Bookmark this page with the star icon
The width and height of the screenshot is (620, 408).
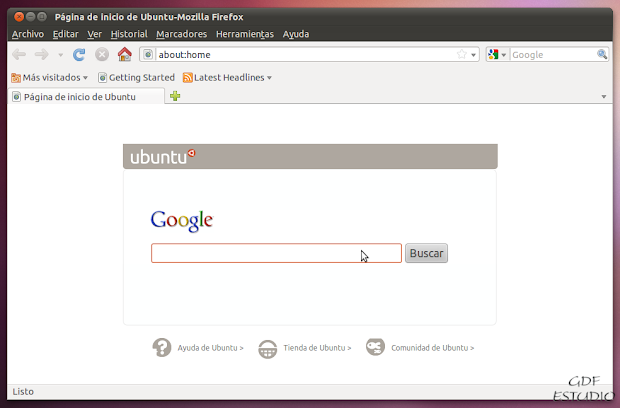(461, 54)
